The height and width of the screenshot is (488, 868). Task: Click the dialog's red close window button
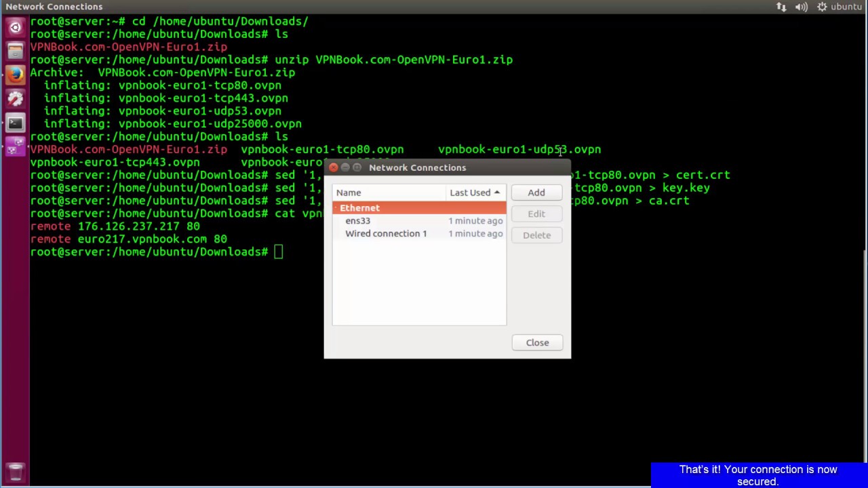(x=333, y=167)
